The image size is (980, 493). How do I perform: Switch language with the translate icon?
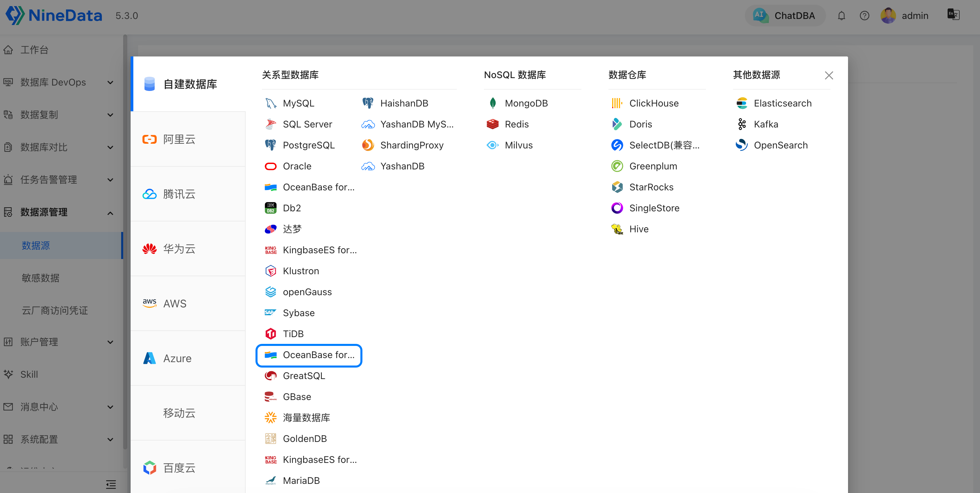953,15
